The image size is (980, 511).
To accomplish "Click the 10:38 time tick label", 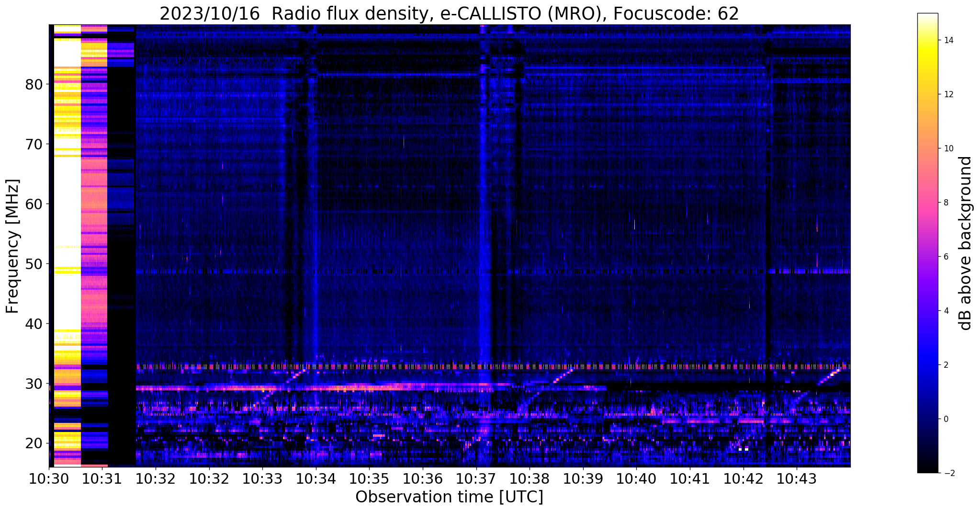I will pos(529,478).
